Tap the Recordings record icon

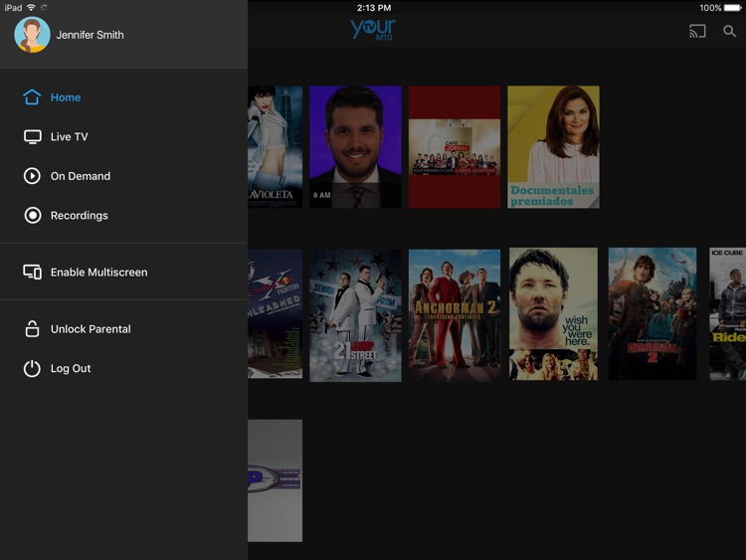(33, 216)
